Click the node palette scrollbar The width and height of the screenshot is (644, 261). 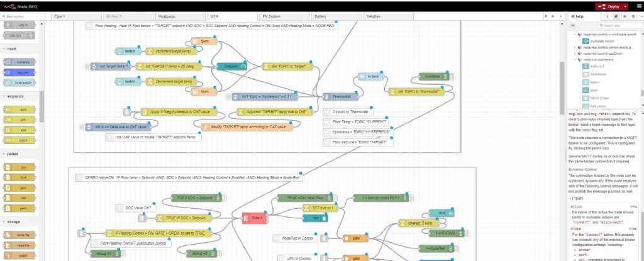42,106
